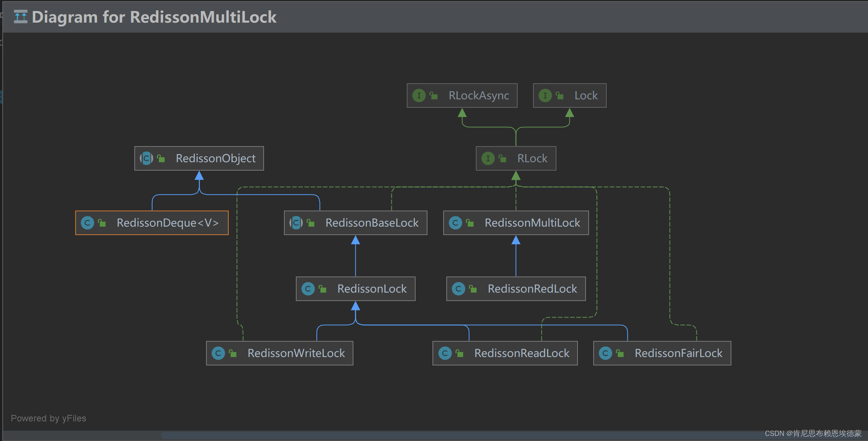This screenshot has height=441, width=868.
Task: Select the RedissonDeque<V> label
Action: [x=168, y=223]
